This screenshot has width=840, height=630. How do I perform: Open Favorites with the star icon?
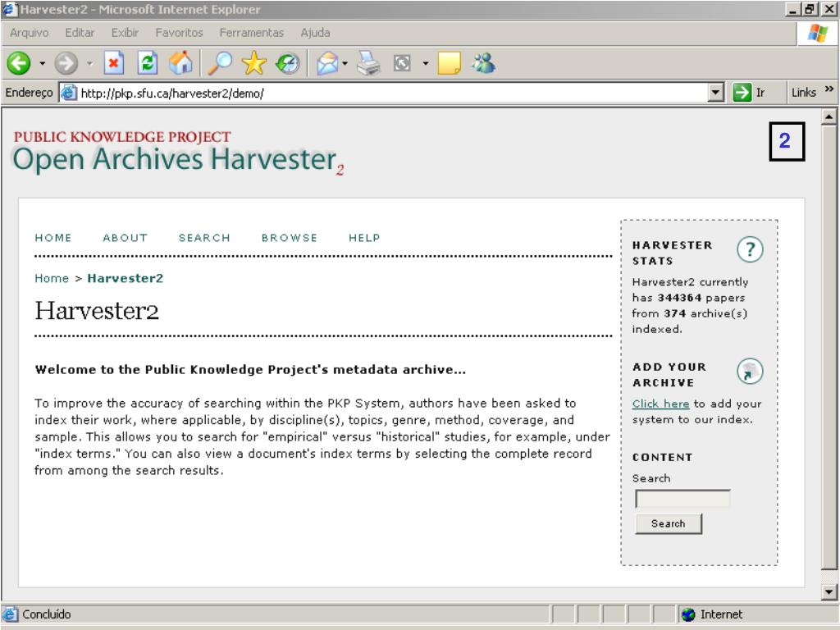point(254,63)
